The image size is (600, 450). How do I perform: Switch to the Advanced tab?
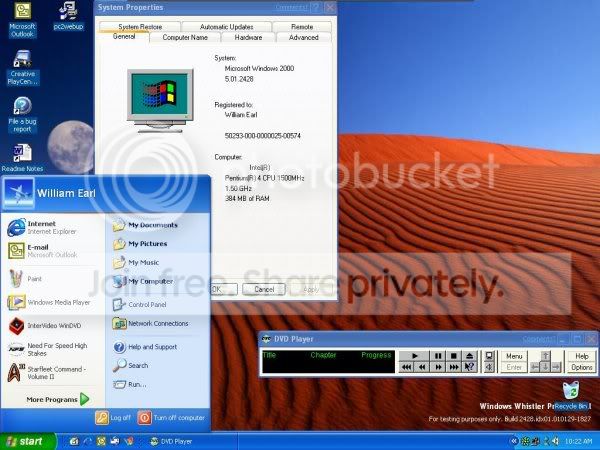(304, 37)
